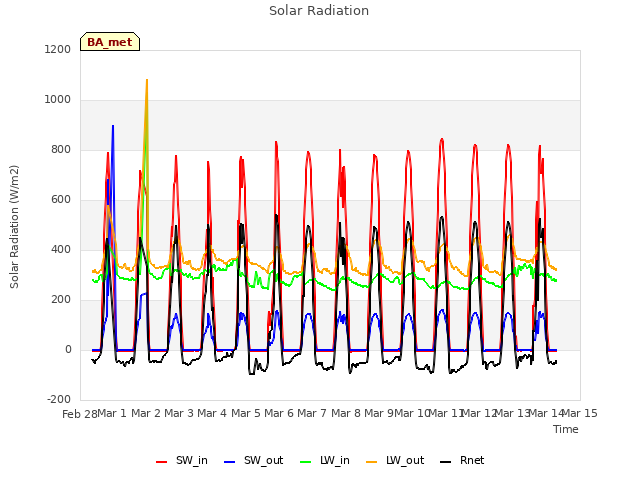This screenshot has width=640, height=480.
Task: Click the 1000 y-axis tick label
Action: 58,100
